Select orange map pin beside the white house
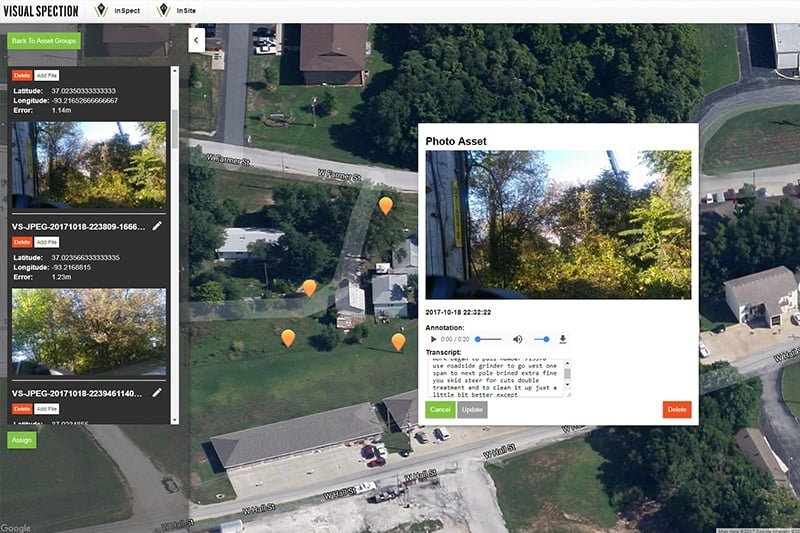Image resolution: width=800 pixels, height=533 pixels. (309, 288)
